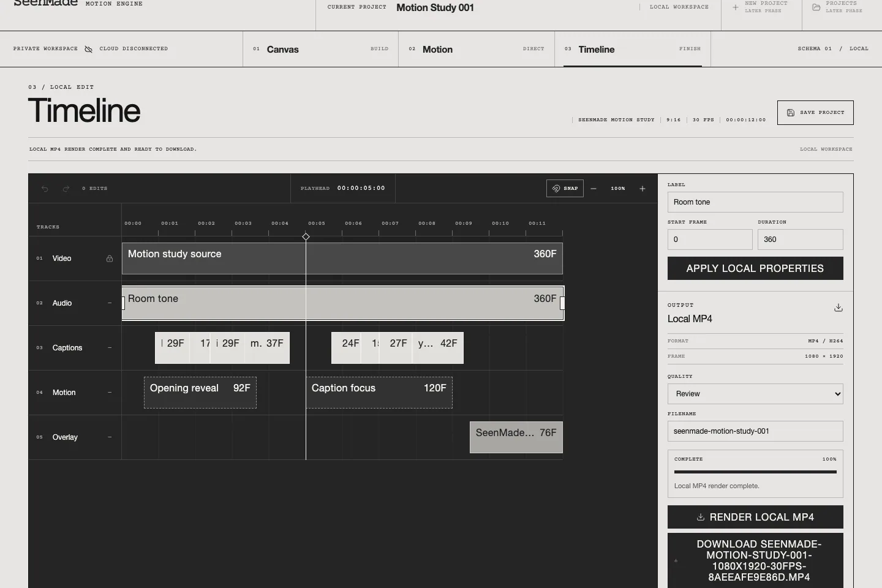Click the 100% zoom level text
This screenshot has height=588, width=882.
point(618,189)
